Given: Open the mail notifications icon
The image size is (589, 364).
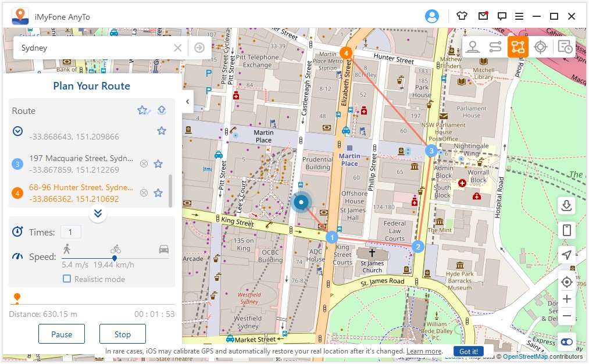Looking at the screenshot, I should coord(483,16).
